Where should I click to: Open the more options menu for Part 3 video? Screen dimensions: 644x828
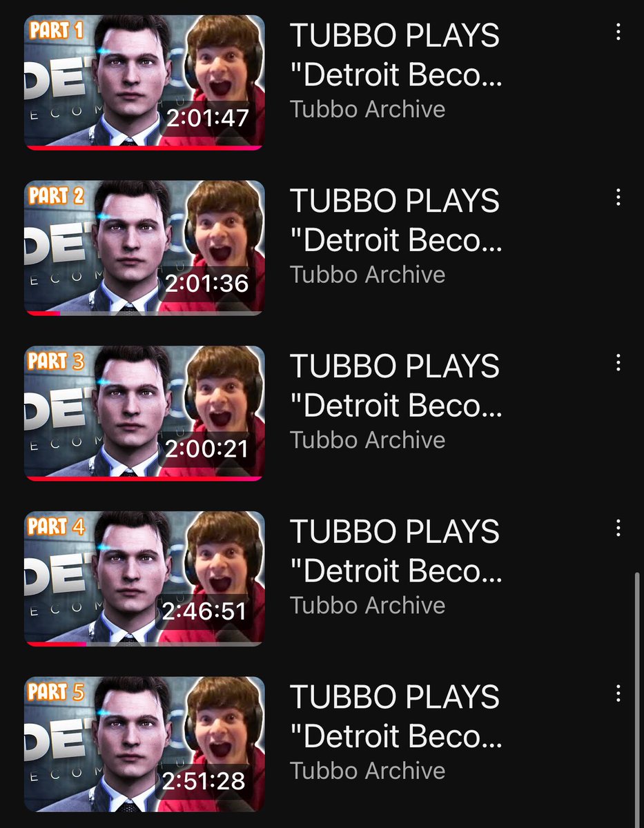[618, 363]
